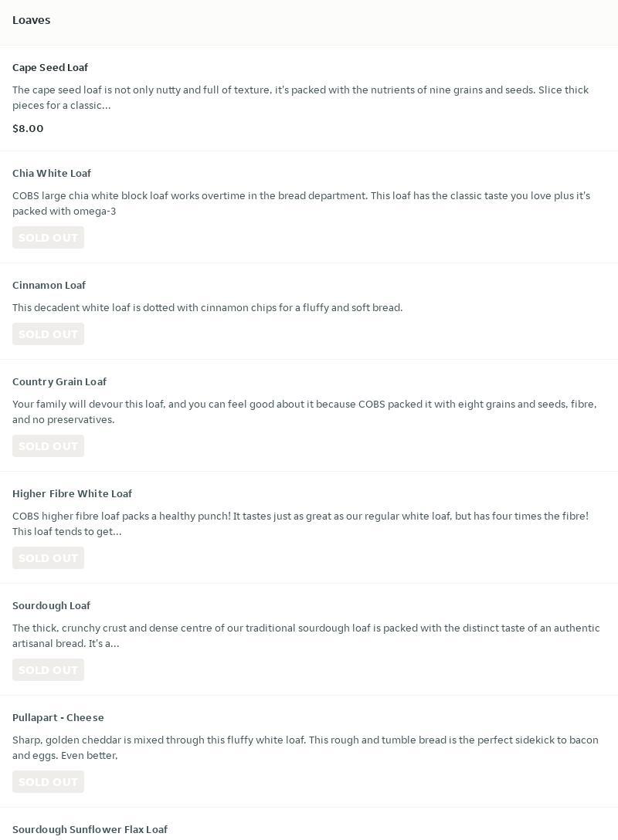Click the Loaves section header
618x840 pixels.
pyautogui.click(x=32, y=20)
